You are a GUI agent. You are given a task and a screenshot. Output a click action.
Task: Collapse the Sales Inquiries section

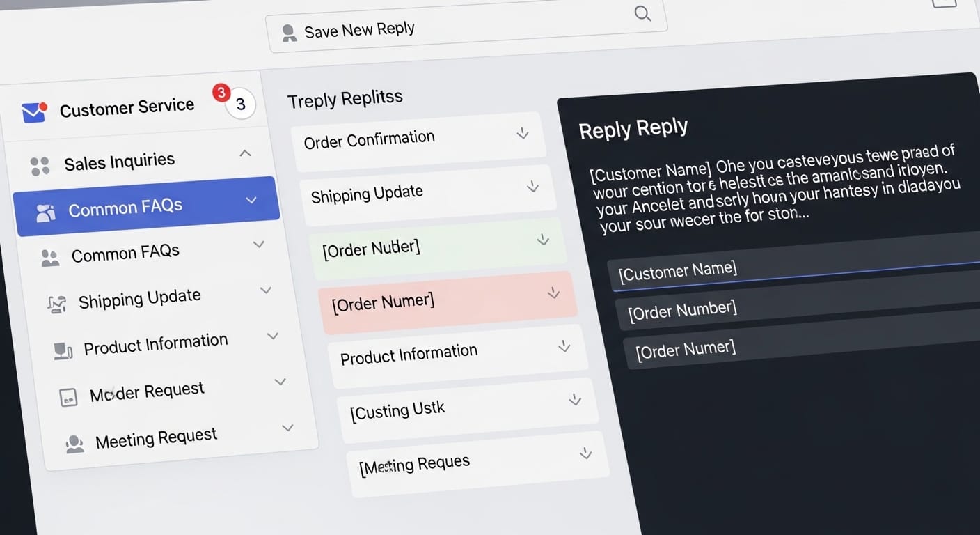click(x=245, y=153)
